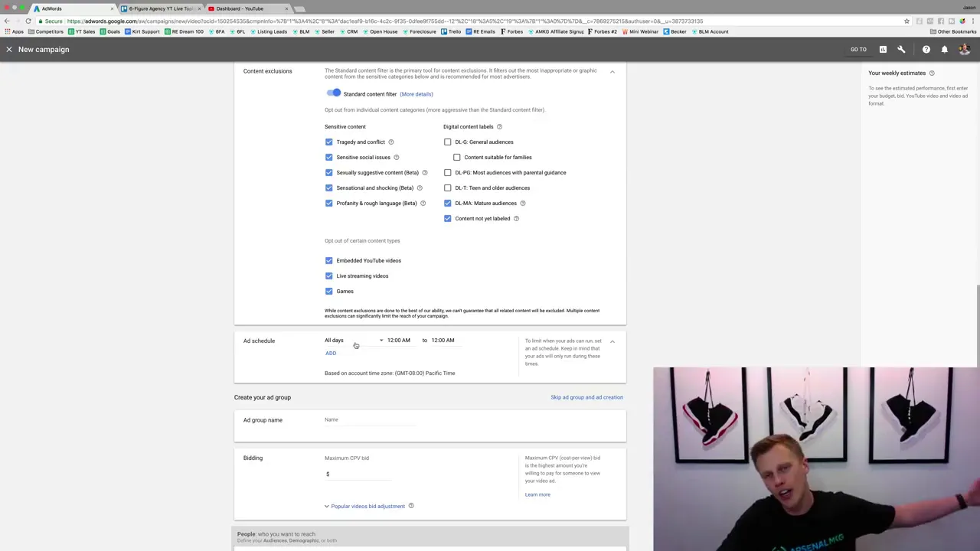
Task: Open the Other Bookmarks folder
Action: pyautogui.click(x=954, y=31)
